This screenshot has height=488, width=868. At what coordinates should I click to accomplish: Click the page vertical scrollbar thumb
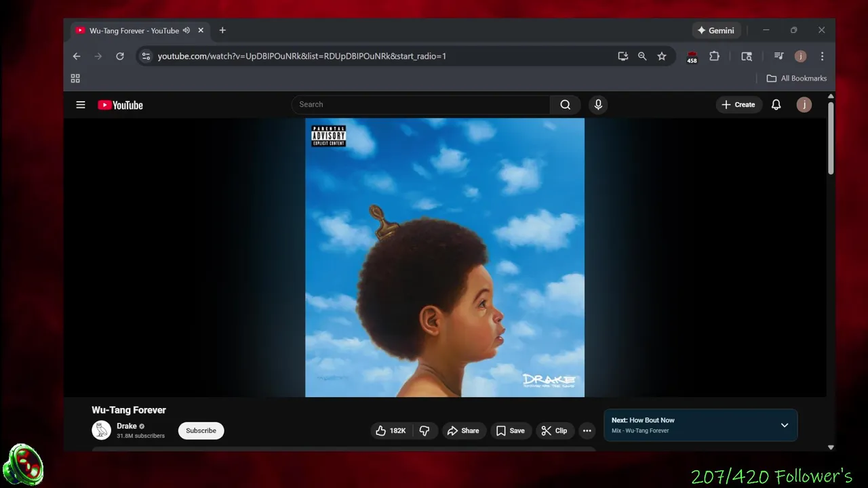pyautogui.click(x=831, y=138)
